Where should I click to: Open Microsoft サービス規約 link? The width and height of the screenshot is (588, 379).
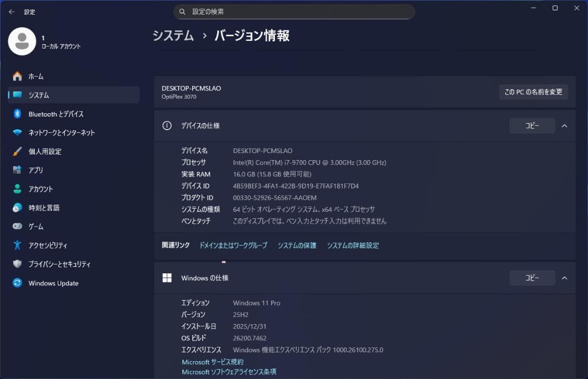point(212,362)
